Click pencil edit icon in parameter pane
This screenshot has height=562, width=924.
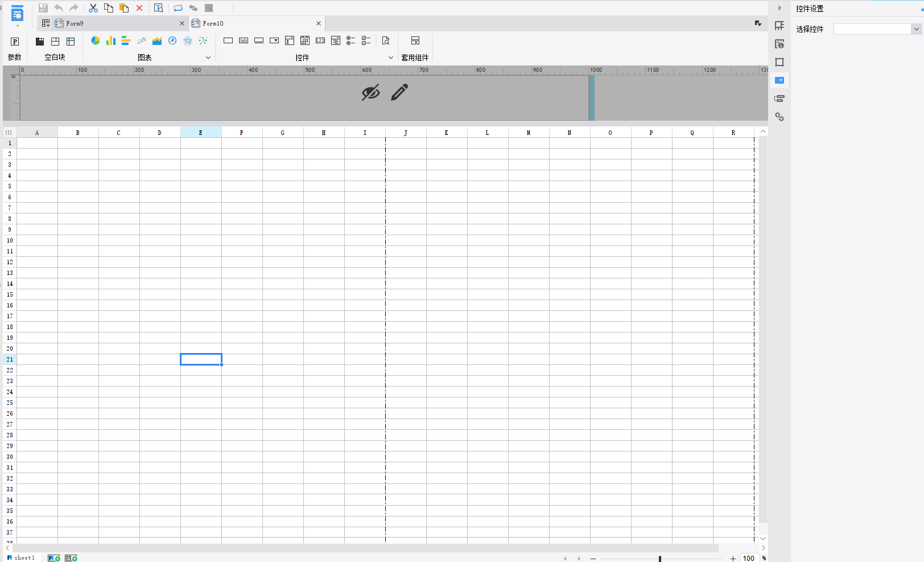(399, 92)
